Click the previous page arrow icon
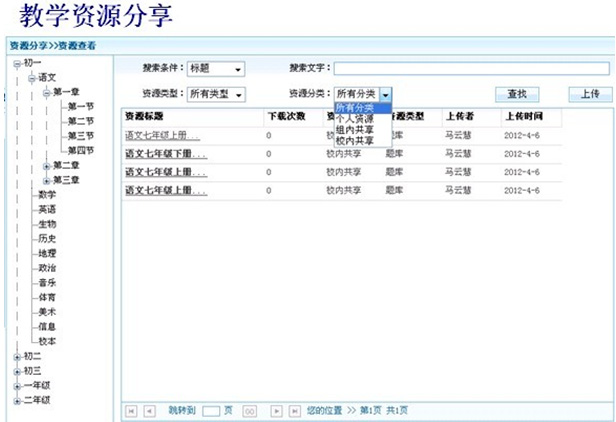 tap(149, 410)
